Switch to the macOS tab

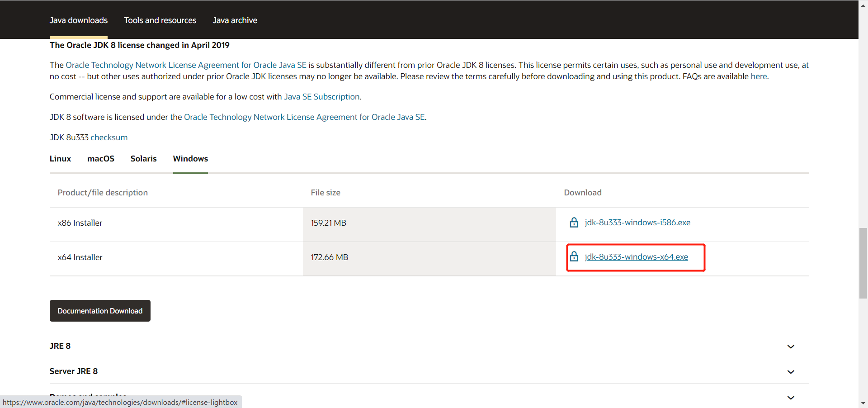click(x=101, y=159)
